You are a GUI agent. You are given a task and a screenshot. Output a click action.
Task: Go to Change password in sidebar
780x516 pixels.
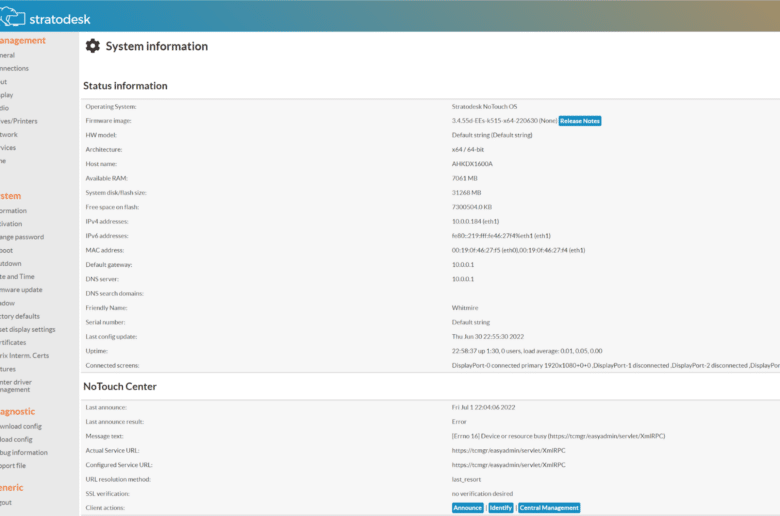(x=22, y=237)
